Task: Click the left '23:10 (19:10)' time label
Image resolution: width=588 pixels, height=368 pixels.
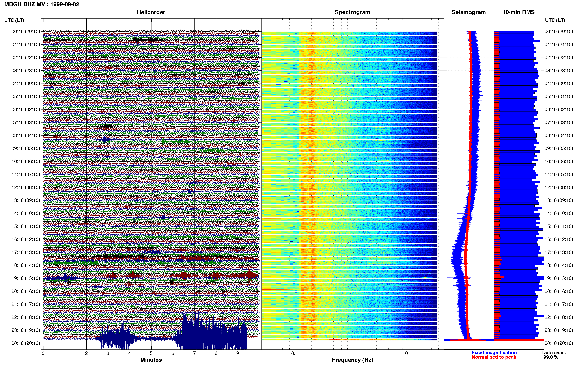Action: pyautogui.click(x=26, y=330)
